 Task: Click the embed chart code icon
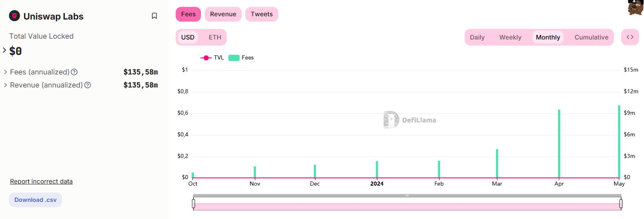(630, 37)
